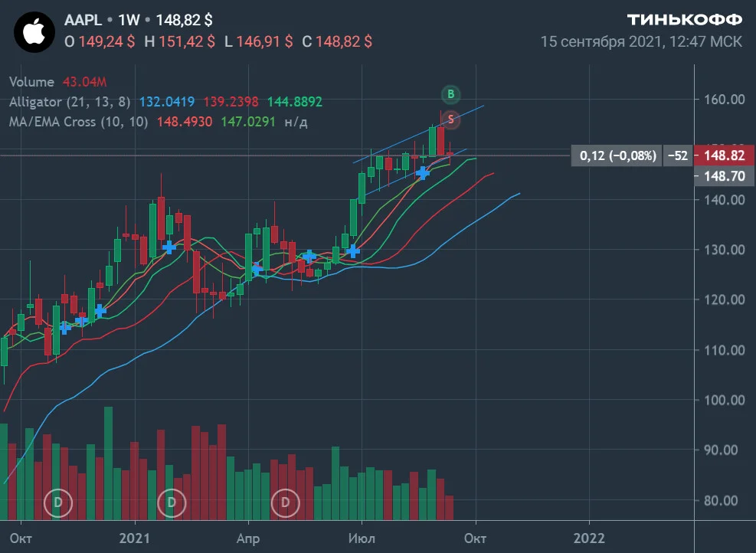Open D dividend marker between 2021 and Апр
Screen dimensions: 756x553
(x=172, y=502)
